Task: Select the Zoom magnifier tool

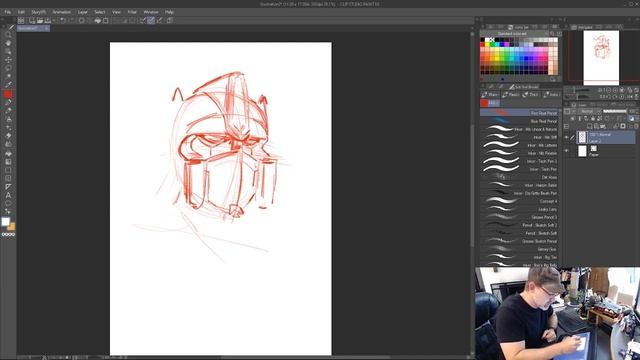Action: pos(8,35)
